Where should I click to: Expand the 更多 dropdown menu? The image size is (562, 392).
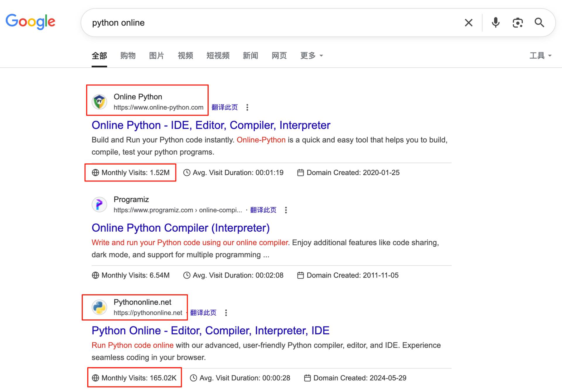(x=311, y=55)
